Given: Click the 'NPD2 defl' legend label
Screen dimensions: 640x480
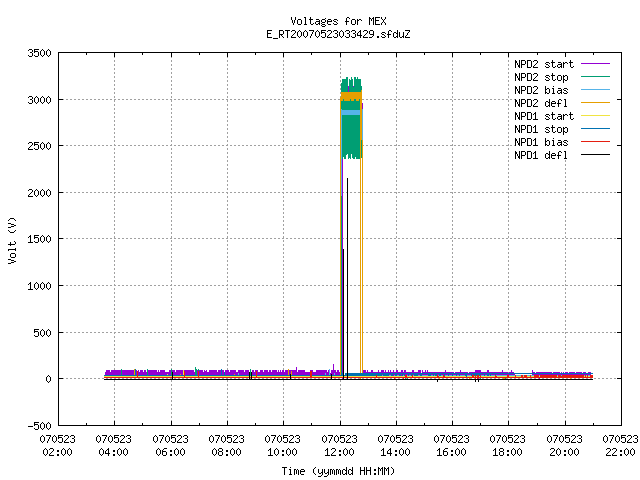Looking at the screenshot, I should point(541,103).
